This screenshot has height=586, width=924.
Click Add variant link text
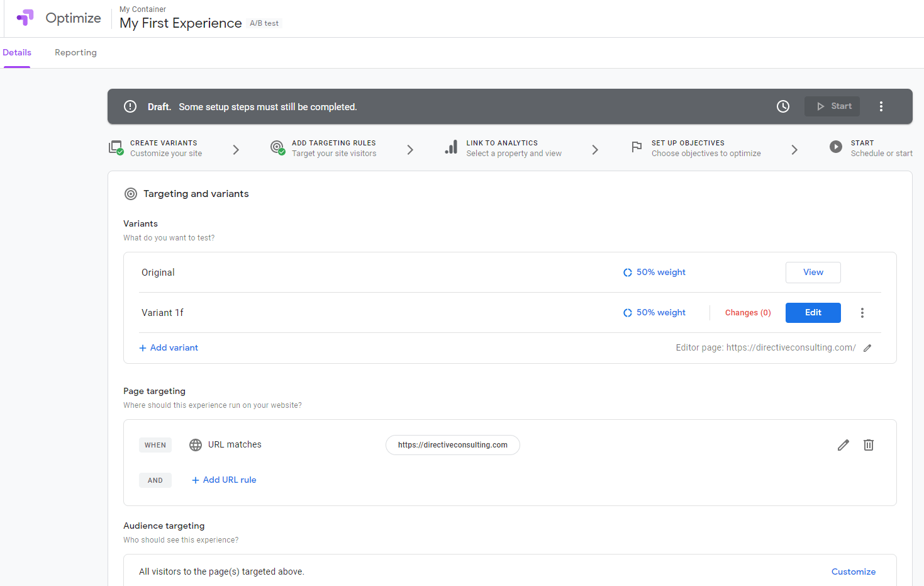pos(174,347)
